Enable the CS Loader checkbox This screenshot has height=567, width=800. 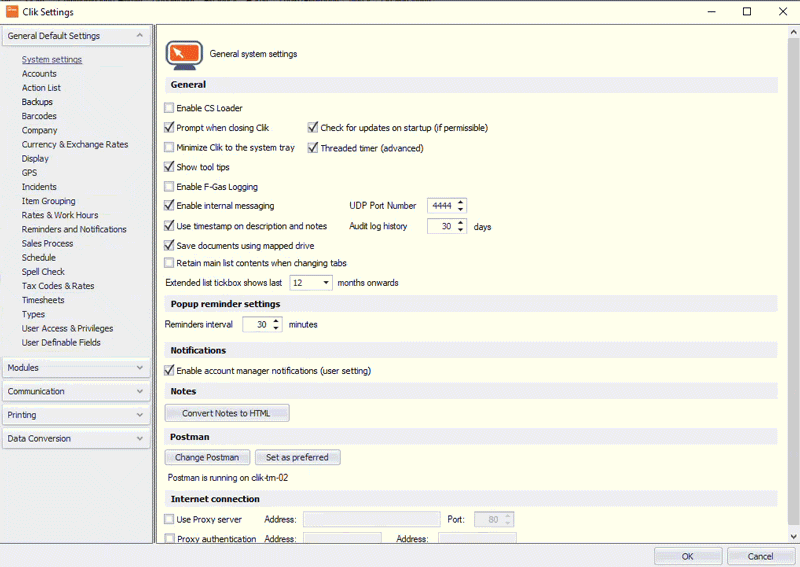tap(169, 108)
